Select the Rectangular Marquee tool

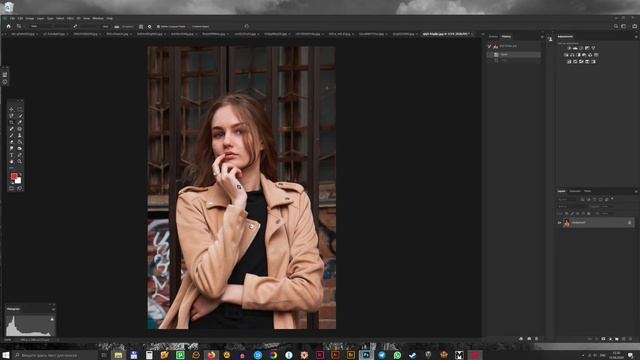tap(20, 109)
